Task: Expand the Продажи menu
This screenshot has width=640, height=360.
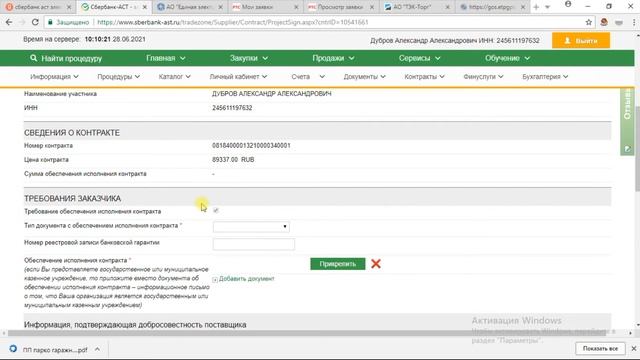Action: pos(333,58)
